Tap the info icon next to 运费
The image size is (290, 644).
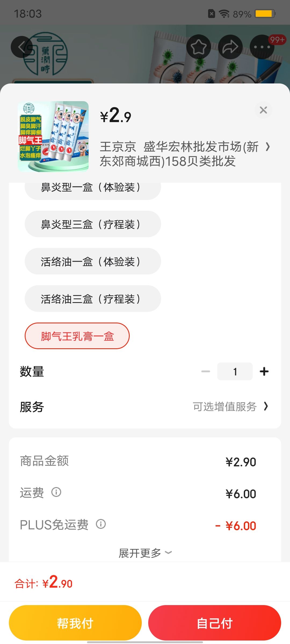[x=56, y=492]
